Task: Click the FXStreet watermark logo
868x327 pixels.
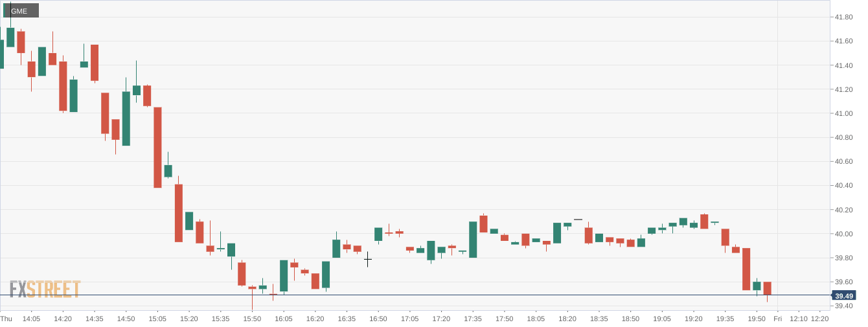Action: click(x=45, y=289)
